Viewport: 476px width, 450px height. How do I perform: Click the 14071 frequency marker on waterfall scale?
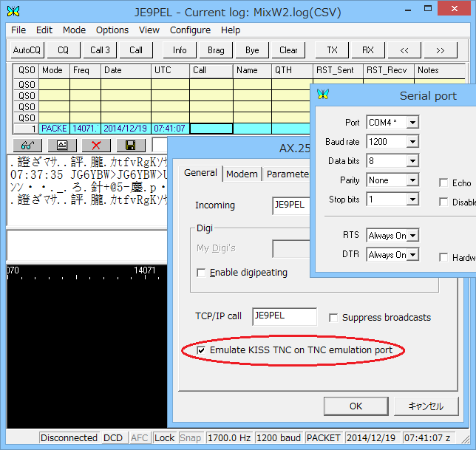[145, 270]
